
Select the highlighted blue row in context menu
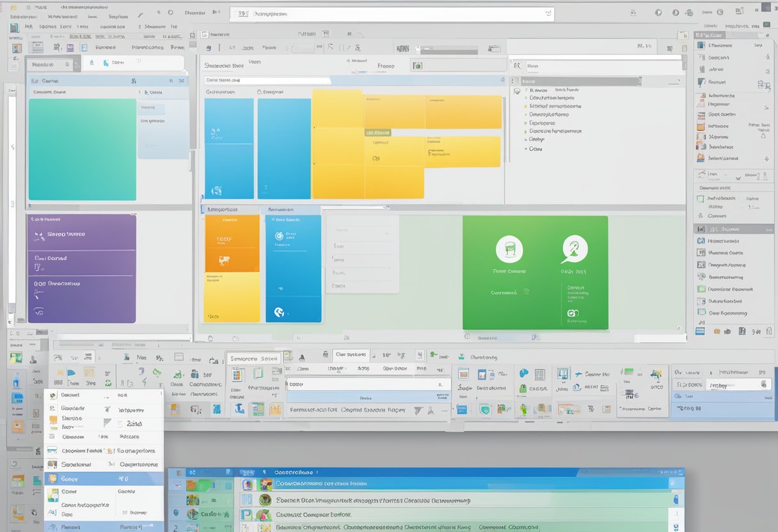(x=102, y=478)
